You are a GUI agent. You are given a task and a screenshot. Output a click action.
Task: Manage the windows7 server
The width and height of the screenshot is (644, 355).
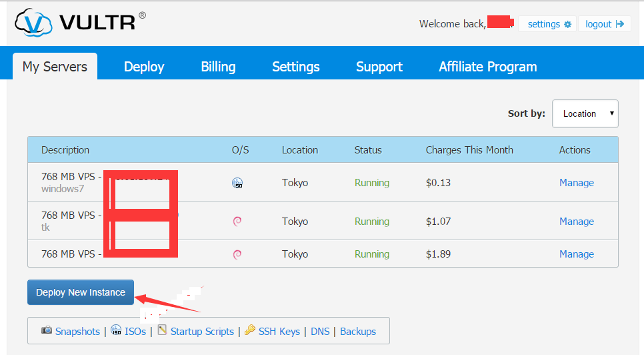pos(576,183)
